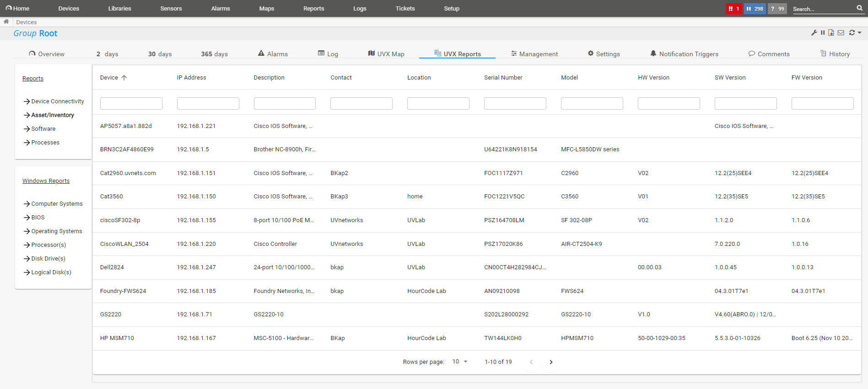The image size is (868, 389).
Task: Open Rows per page dropdown
Action: click(460, 362)
